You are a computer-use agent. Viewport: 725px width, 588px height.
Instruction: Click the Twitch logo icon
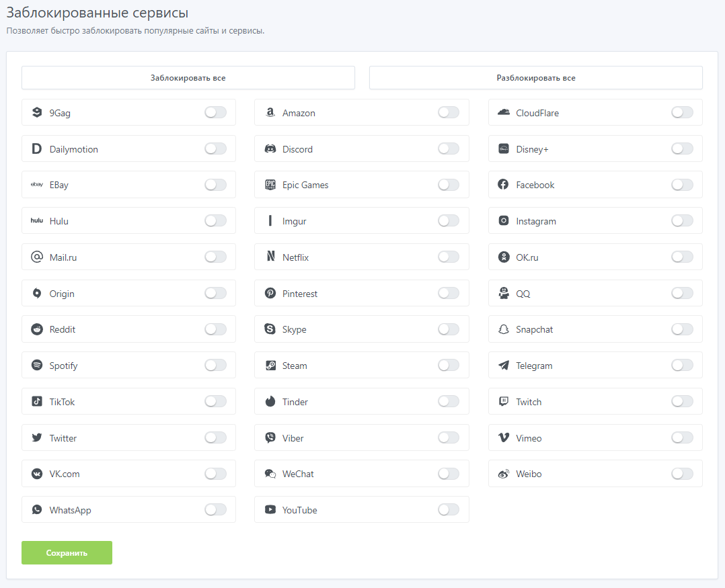coord(504,401)
